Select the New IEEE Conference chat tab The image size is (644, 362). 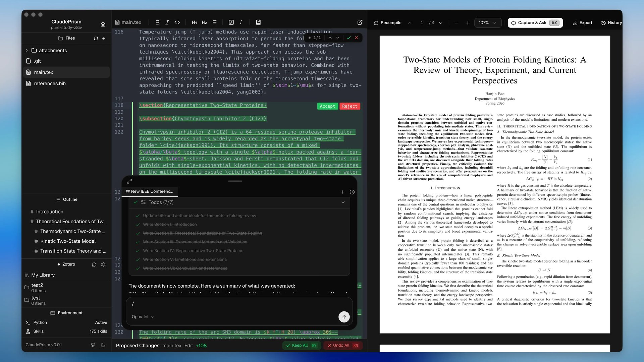click(149, 191)
